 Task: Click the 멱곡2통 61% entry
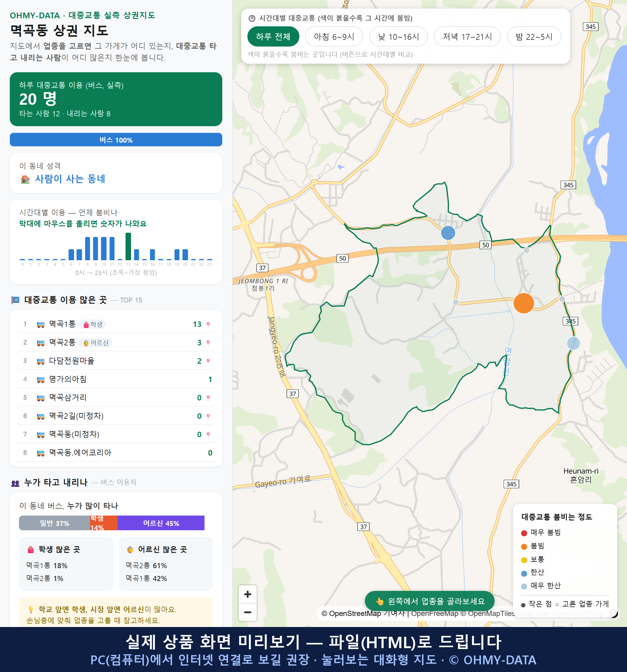pyautogui.click(x=146, y=565)
